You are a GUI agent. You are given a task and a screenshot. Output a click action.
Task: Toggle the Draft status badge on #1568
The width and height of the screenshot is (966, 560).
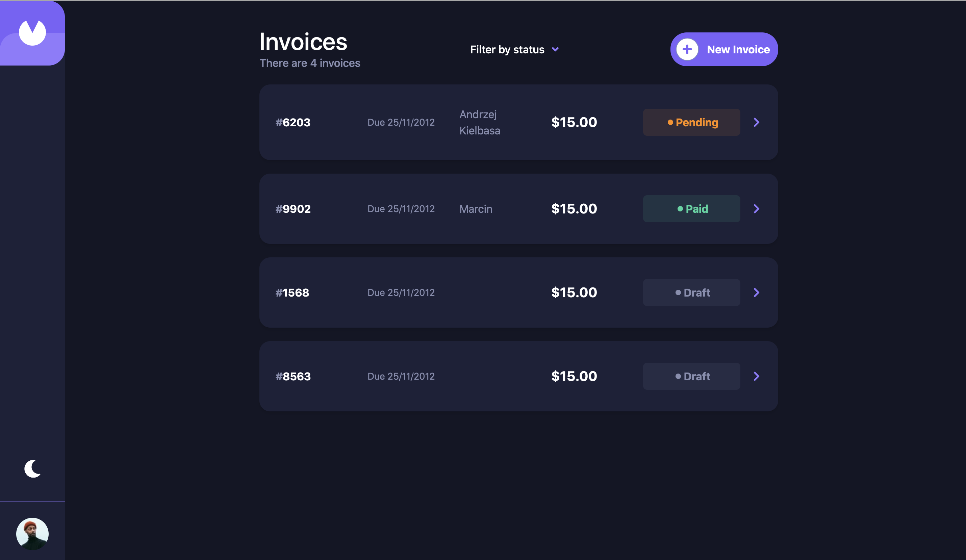(691, 292)
